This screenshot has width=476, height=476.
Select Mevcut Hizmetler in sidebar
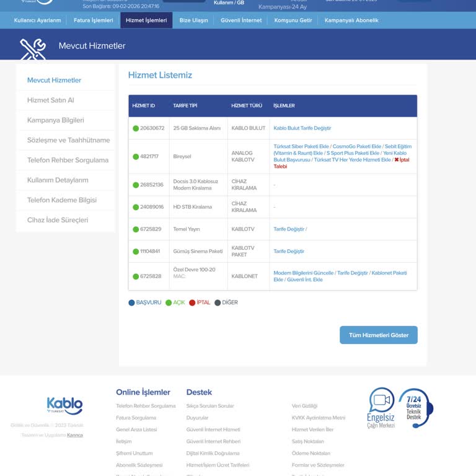click(54, 80)
